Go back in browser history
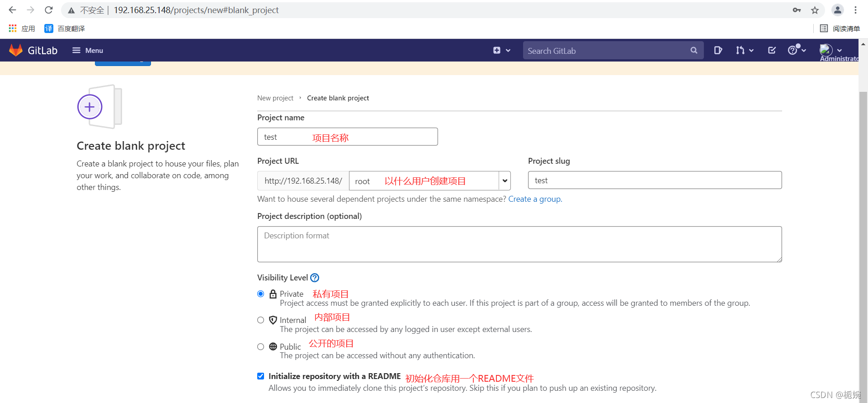This screenshot has width=868, height=403. click(x=12, y=10)
